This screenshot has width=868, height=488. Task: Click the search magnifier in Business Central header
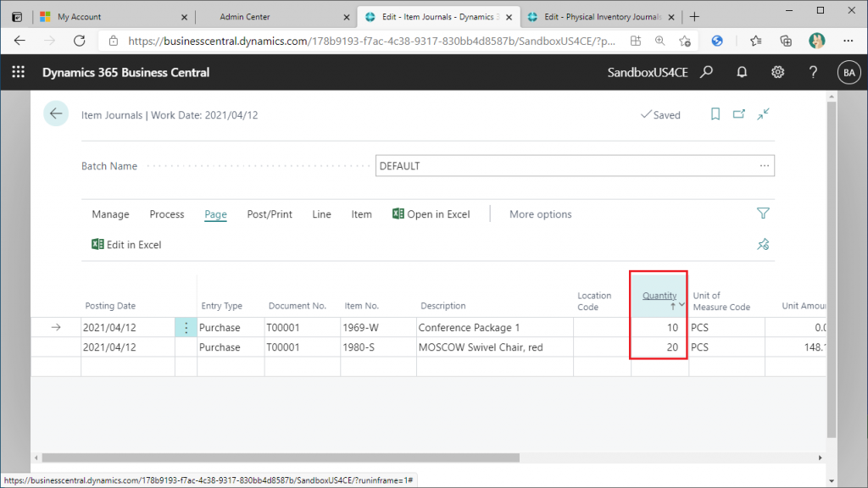pyautogui.click(x=706, y=72)
